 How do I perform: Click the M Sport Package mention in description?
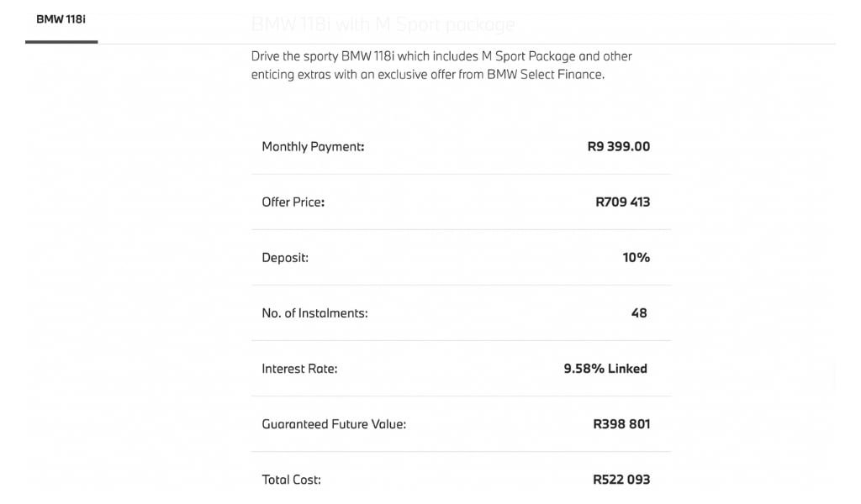click(528, 56)
